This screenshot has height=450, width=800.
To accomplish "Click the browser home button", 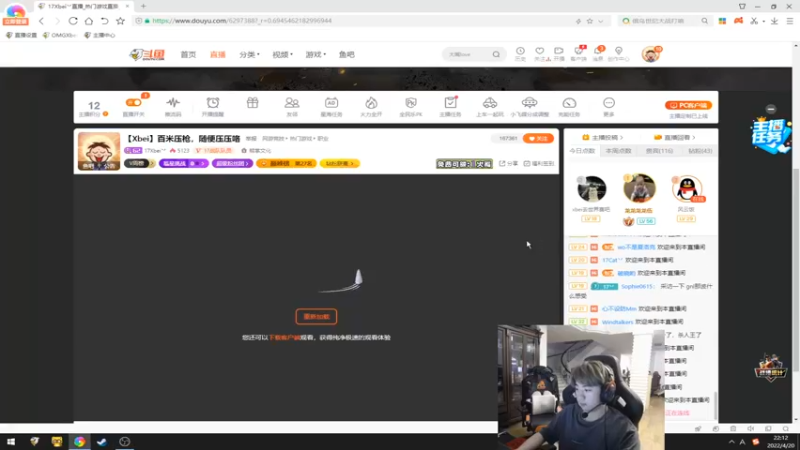I will (x=89, y=21).
